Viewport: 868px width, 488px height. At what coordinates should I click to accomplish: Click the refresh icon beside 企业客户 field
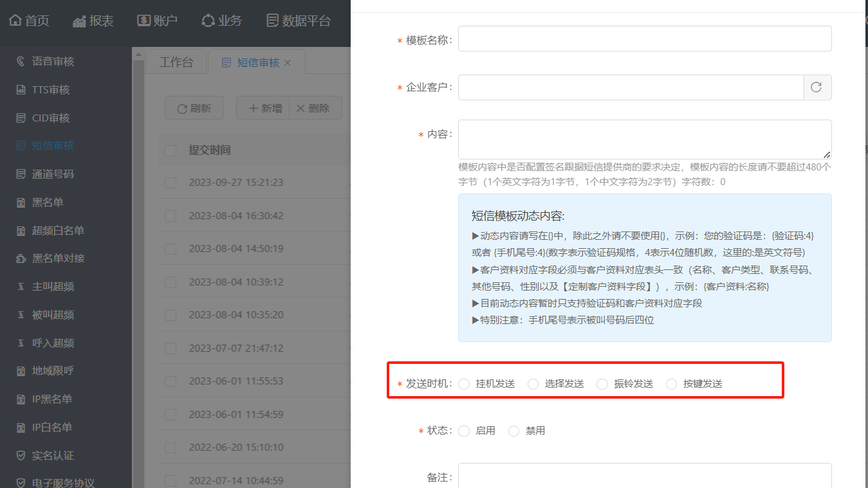click(x=817, y=87)
